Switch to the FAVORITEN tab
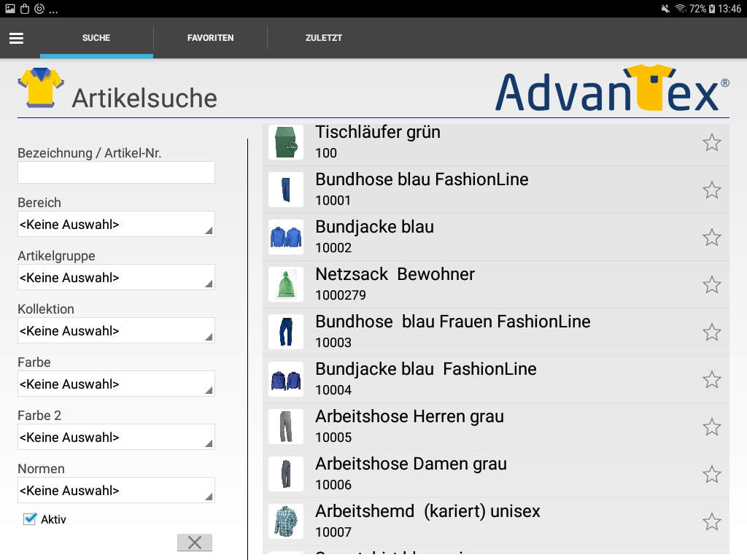This screenshot has height=560, width=747. [210, 38]
